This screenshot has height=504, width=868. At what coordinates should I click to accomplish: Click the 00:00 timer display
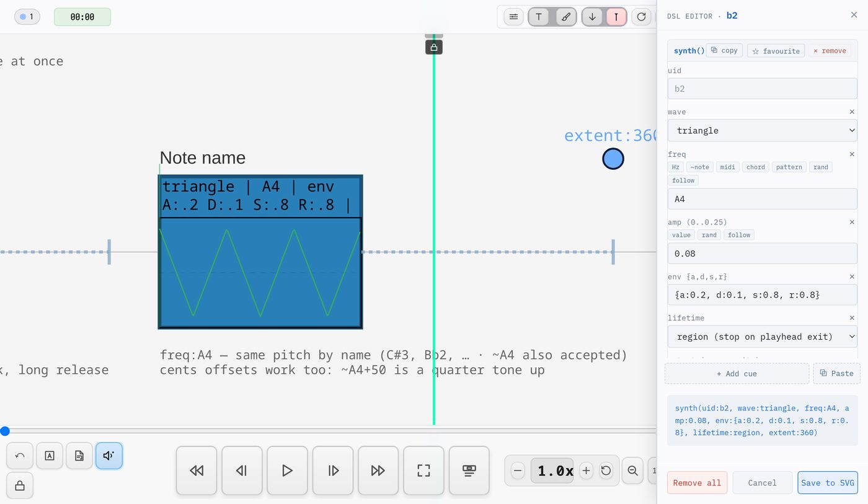(82, 17)
